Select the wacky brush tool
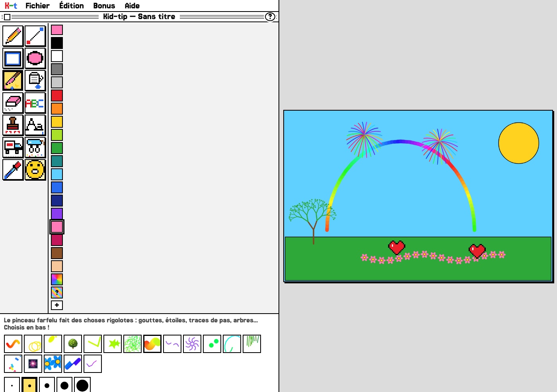 (x=13, y=80)
